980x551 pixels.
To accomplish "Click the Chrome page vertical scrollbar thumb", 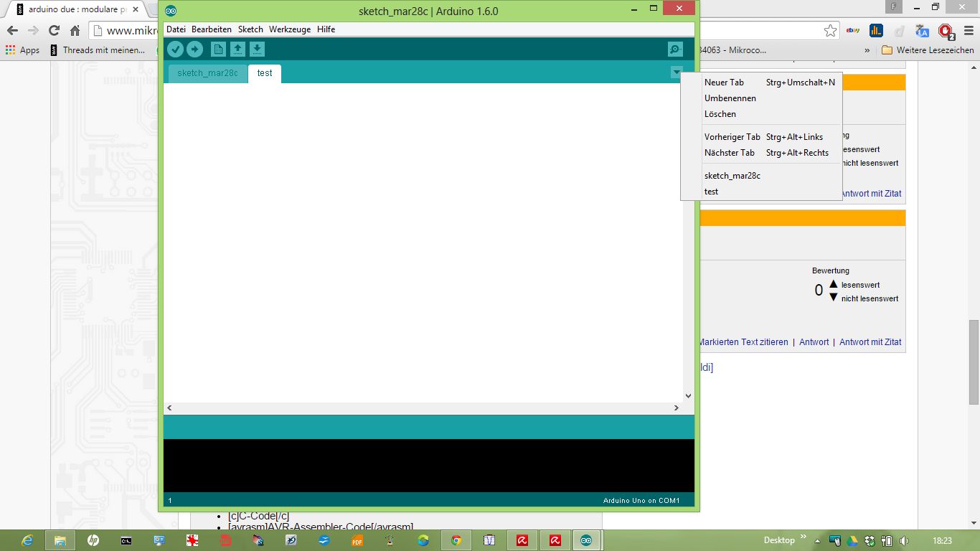I will pos(974,362).
